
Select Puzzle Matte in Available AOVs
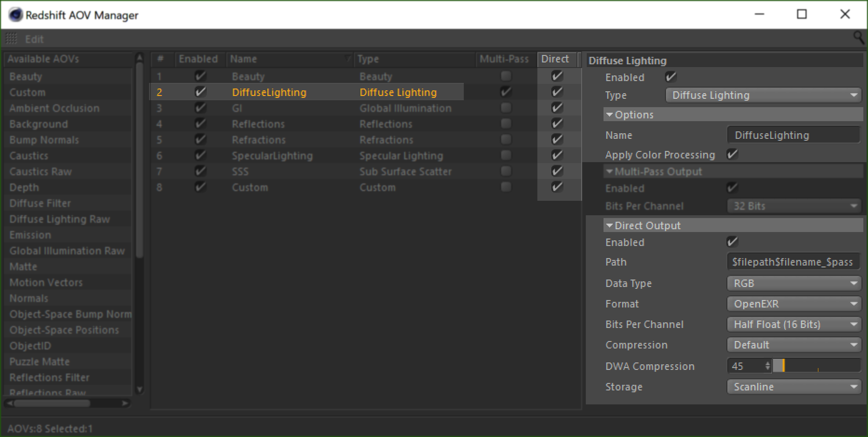40,362
